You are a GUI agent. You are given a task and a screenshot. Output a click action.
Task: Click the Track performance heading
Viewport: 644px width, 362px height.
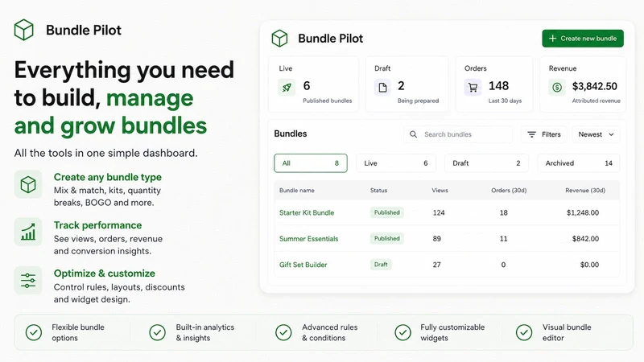[97, 225]
